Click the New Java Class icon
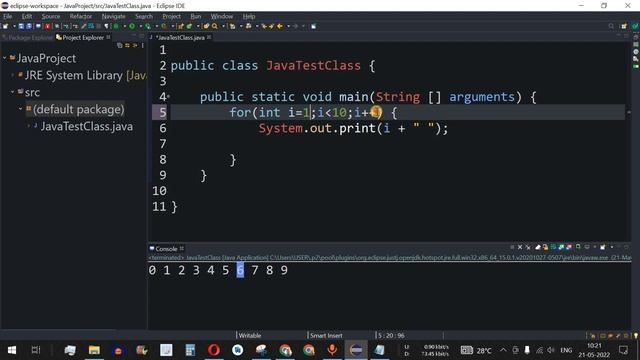The height and width of the screenshot is (360, 640). pyautogui.click(x=189, y=26)
